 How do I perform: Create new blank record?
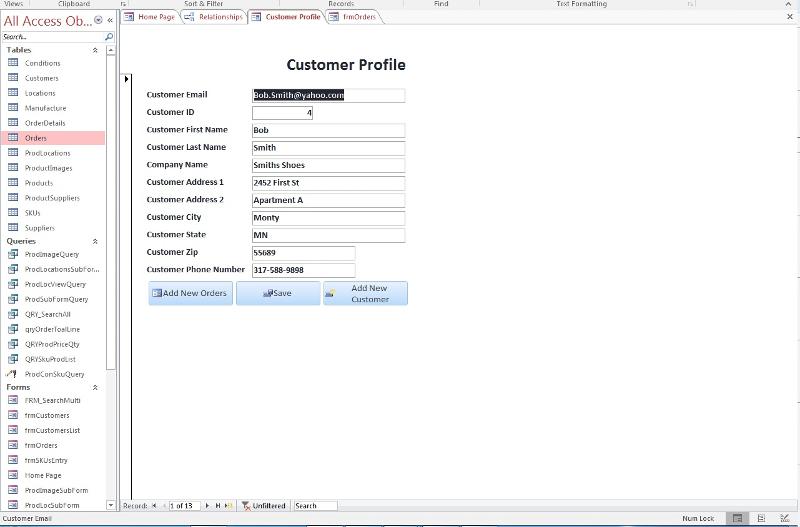(x=229, y=506)
